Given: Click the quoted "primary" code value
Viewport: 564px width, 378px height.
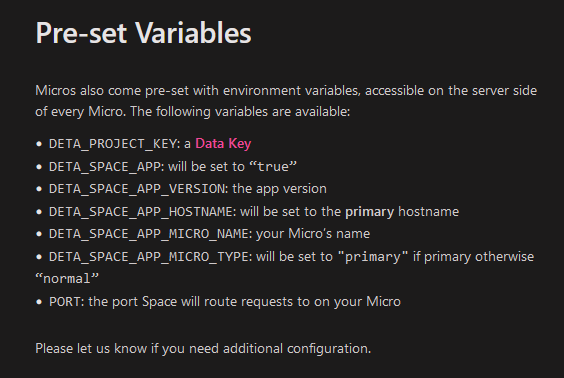Looking at the screenshot, I should (x=373, y=257).
